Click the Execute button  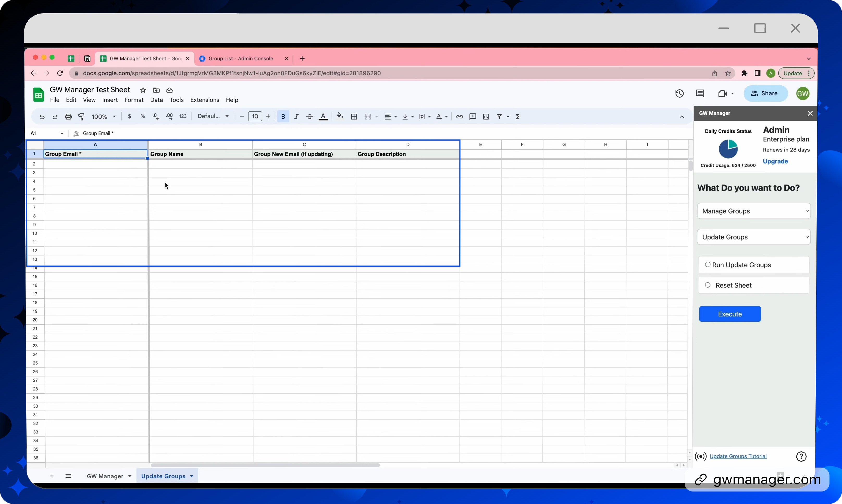pos(730,314)
